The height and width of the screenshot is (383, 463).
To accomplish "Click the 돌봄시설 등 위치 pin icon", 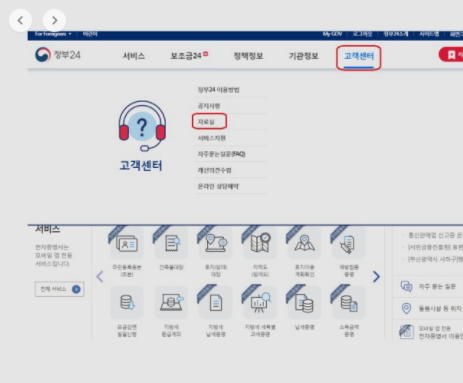I will (406, 308).
